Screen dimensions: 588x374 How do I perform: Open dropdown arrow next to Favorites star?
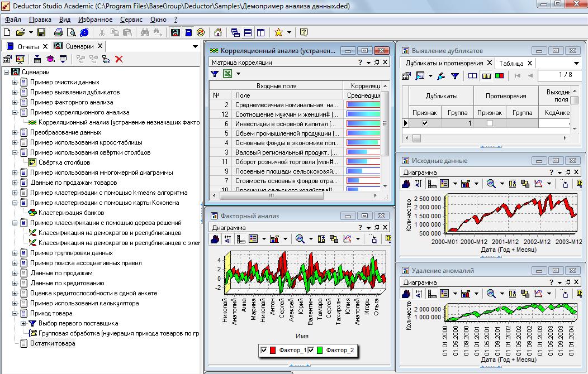click(289, 32)
